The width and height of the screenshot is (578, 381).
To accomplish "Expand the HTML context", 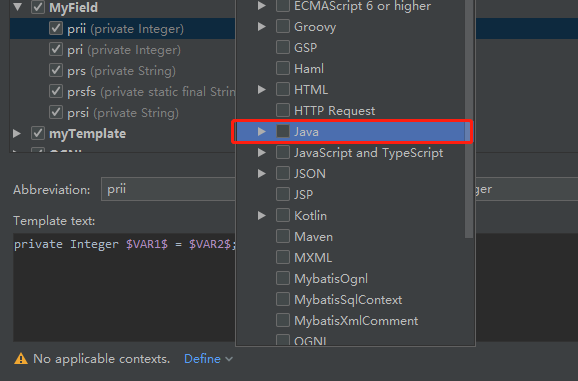I will point(262,90).
